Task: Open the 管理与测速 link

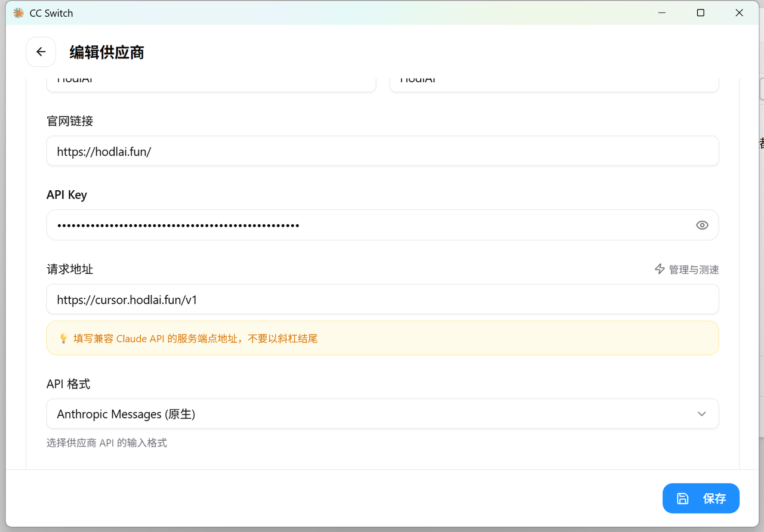Action: [693, 270]
